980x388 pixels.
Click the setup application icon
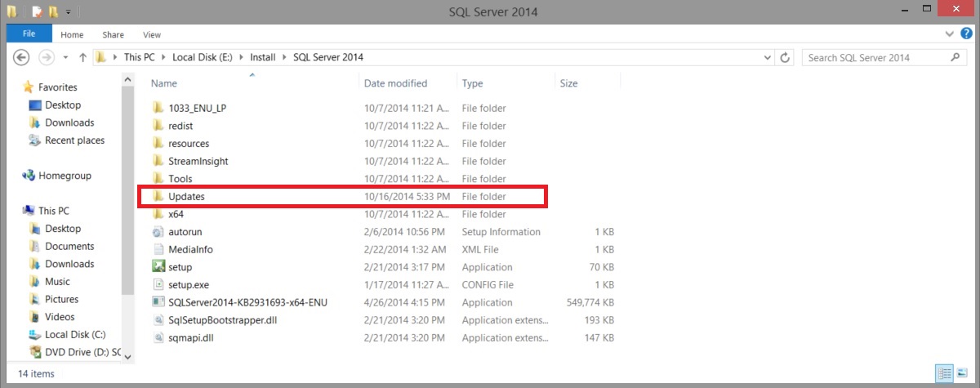click(158, 267)
